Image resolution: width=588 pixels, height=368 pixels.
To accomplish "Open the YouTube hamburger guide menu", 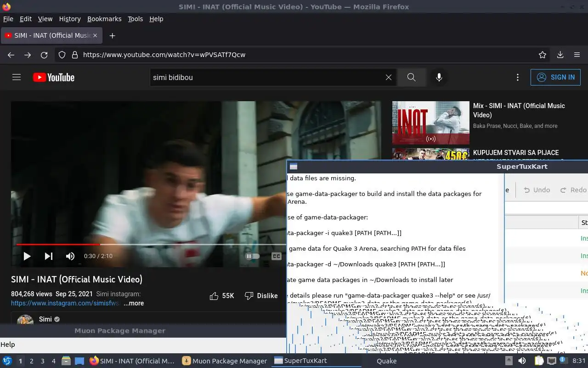I will point(17,77).
